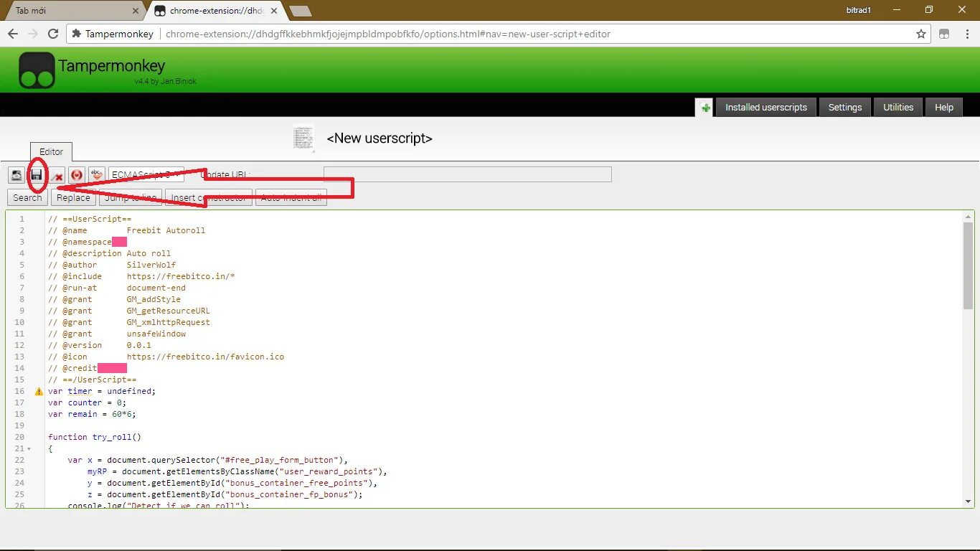
Task: Collapse the code fold arrow at line 21
Action: pos(29,449)
